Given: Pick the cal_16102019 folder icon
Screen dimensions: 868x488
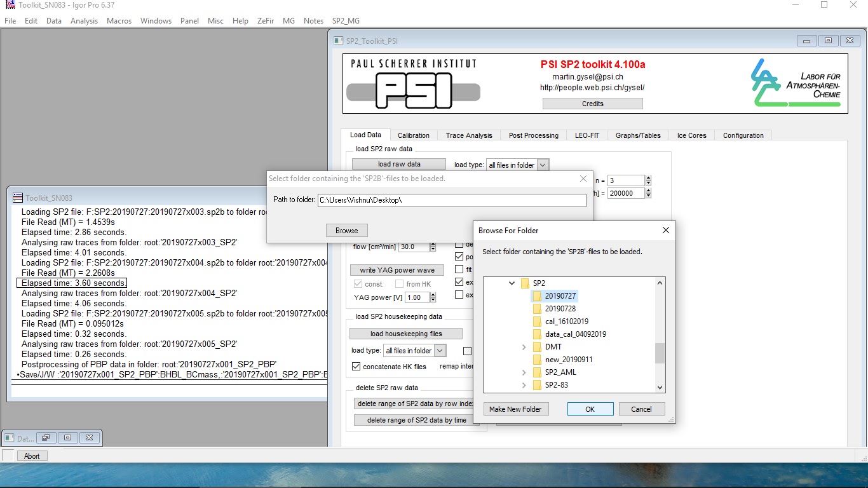Looking at the screenshot, I should (x=537, y=322).
